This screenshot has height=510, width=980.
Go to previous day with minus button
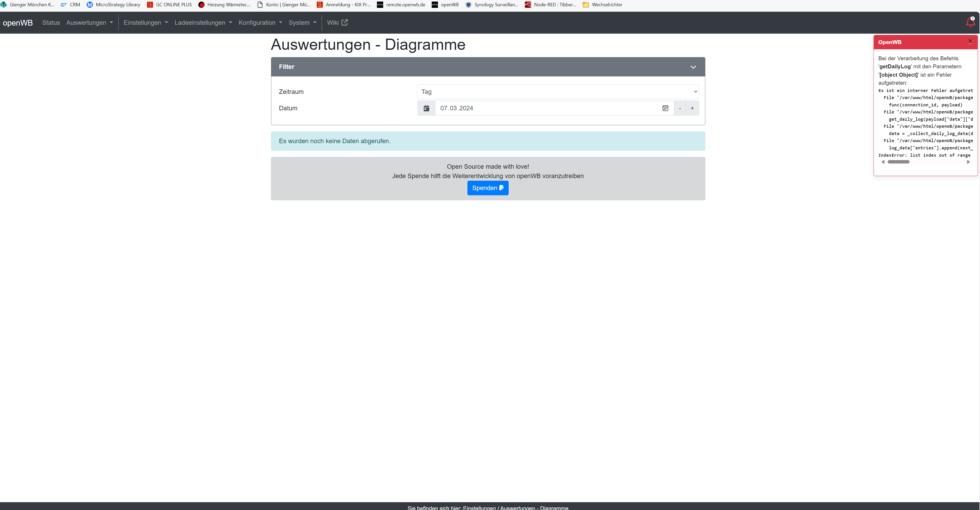(x=680, y=108)
